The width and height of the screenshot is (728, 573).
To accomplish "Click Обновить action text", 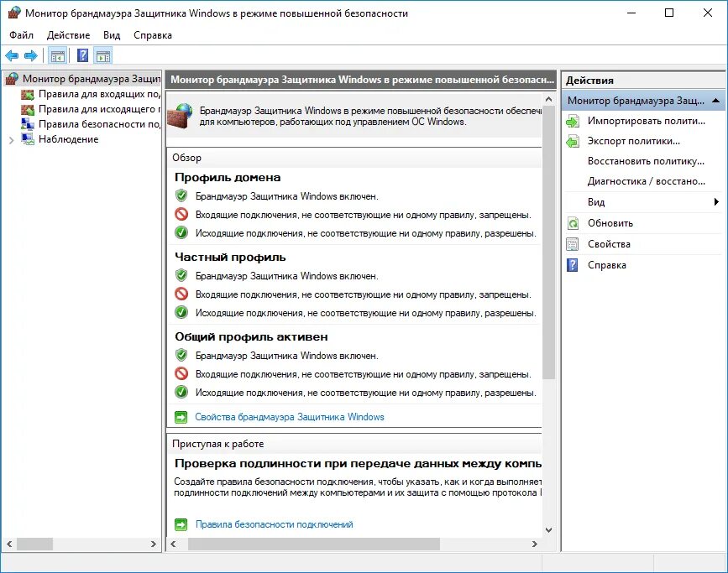I will pyautogui.click(x=610, y=223).
